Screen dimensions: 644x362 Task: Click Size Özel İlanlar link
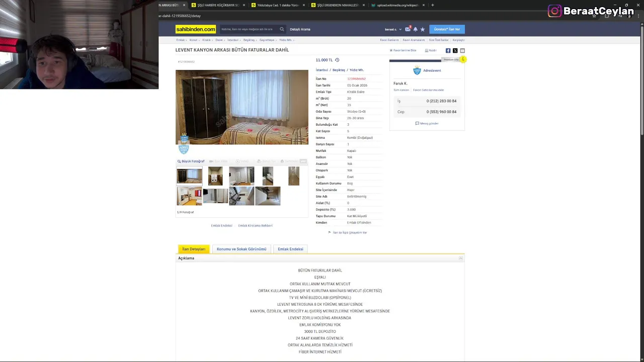[439, 40]
